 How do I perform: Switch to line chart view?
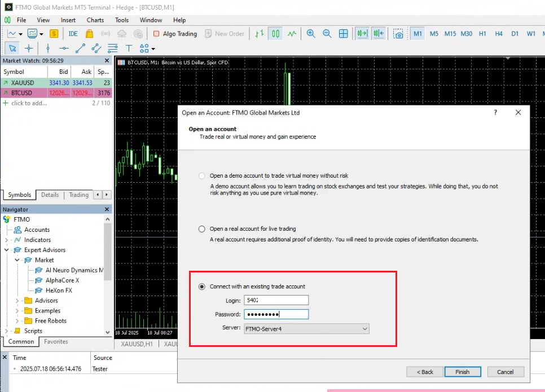coord(292,34)
